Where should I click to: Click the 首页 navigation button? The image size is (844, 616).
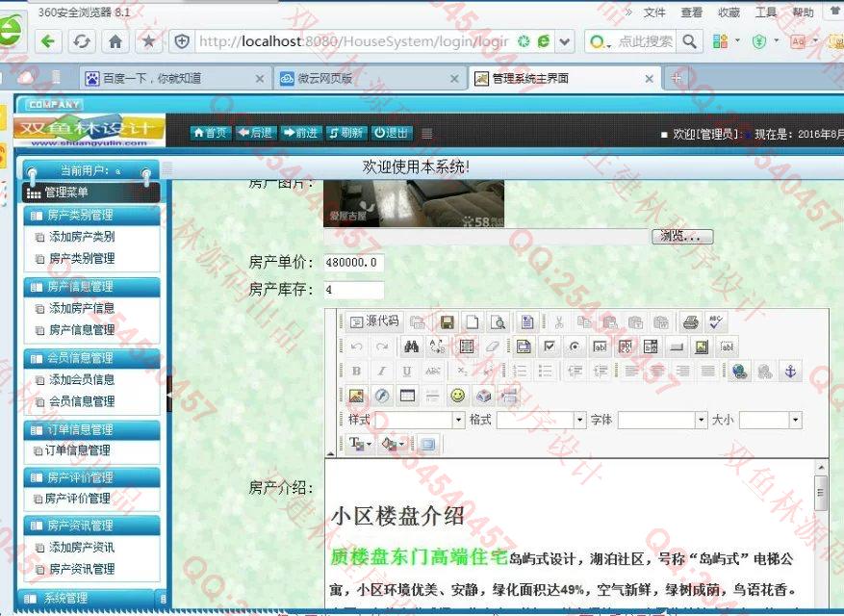click(x=211, y=133)
